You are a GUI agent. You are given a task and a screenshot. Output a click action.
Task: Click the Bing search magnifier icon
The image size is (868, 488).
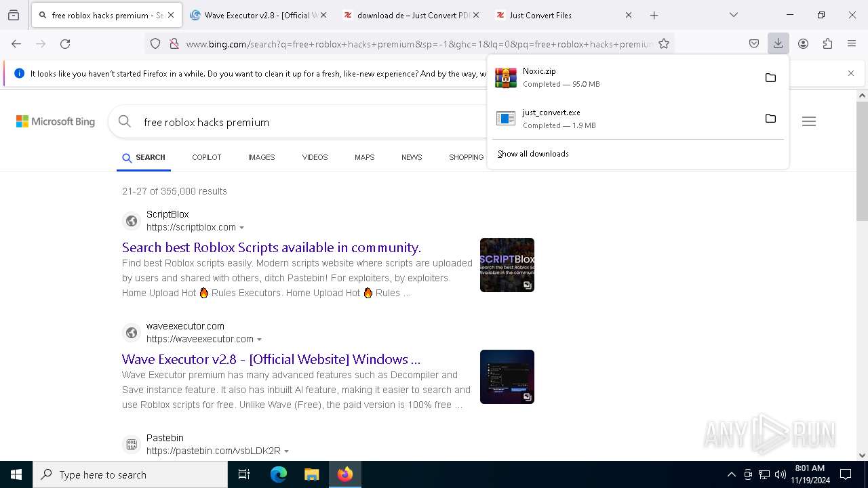(125, 121)
